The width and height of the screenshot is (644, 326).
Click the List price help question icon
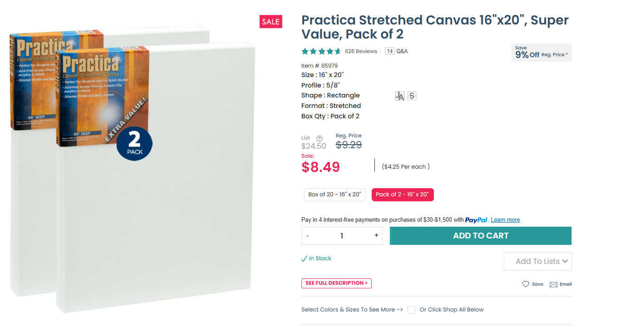click(x=319, y=138)
